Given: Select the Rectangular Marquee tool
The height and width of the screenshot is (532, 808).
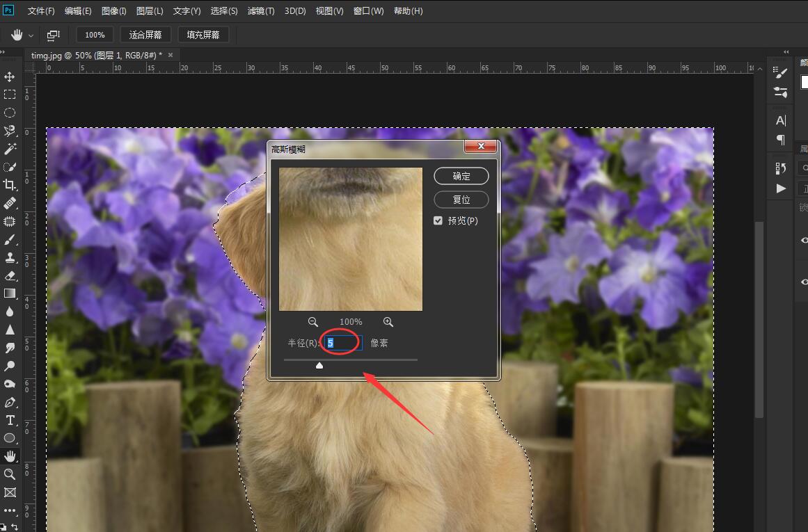Looking at the screenshot, I should coord(9,95).
